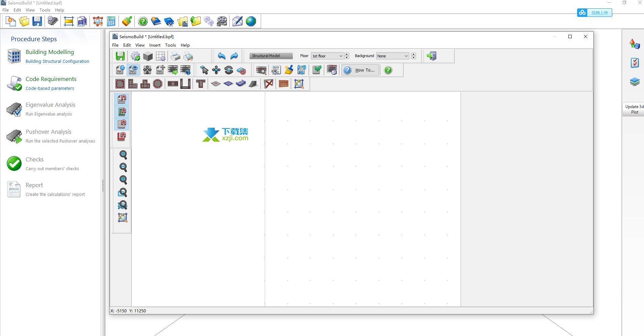The height and width of the screenshot is (336, 644).
Task: Select the arrow pointer selection tool
Action: click(x=204, y=70)
